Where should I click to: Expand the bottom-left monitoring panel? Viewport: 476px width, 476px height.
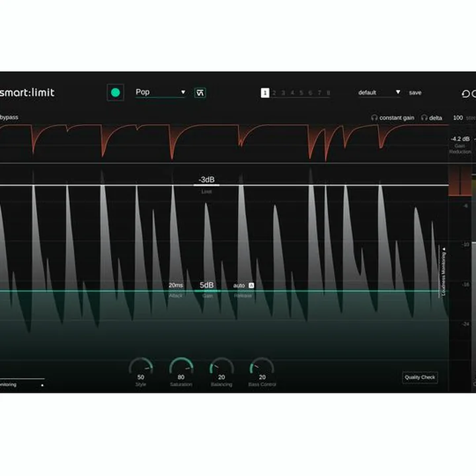tap(21, 385)
